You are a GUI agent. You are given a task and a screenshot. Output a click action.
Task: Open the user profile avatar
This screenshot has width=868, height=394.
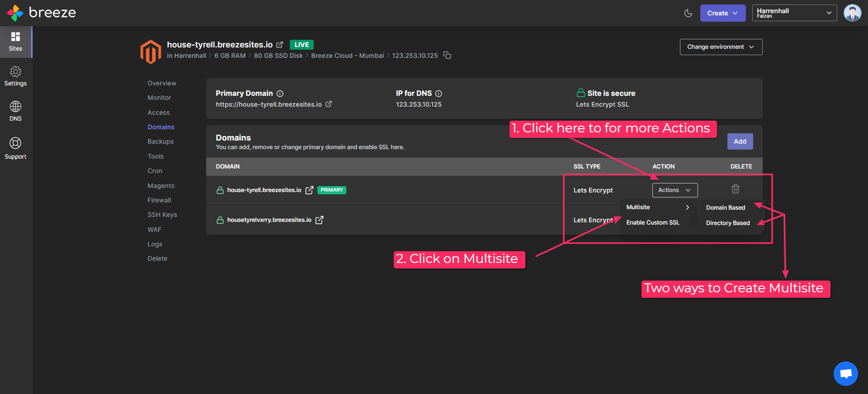(x=852, y=13)
